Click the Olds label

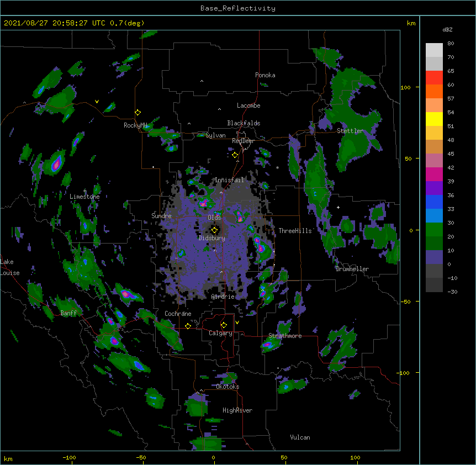(214, 218)
